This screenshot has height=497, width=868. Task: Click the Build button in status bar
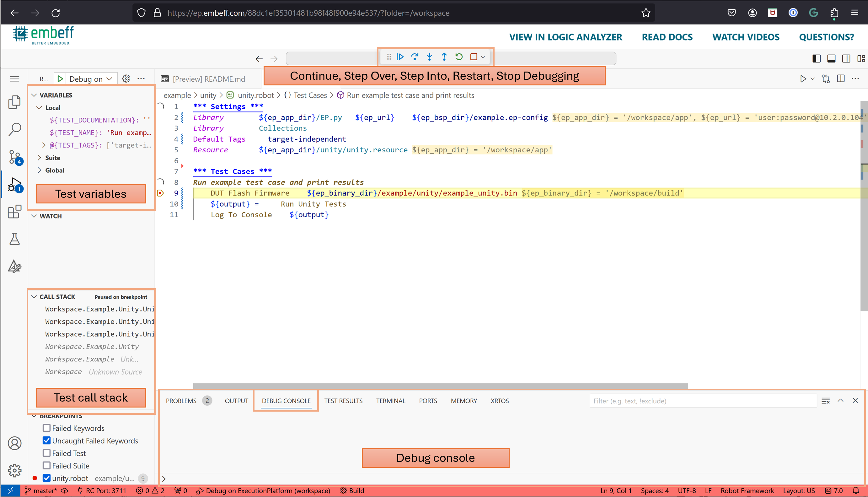click(352, 490)
